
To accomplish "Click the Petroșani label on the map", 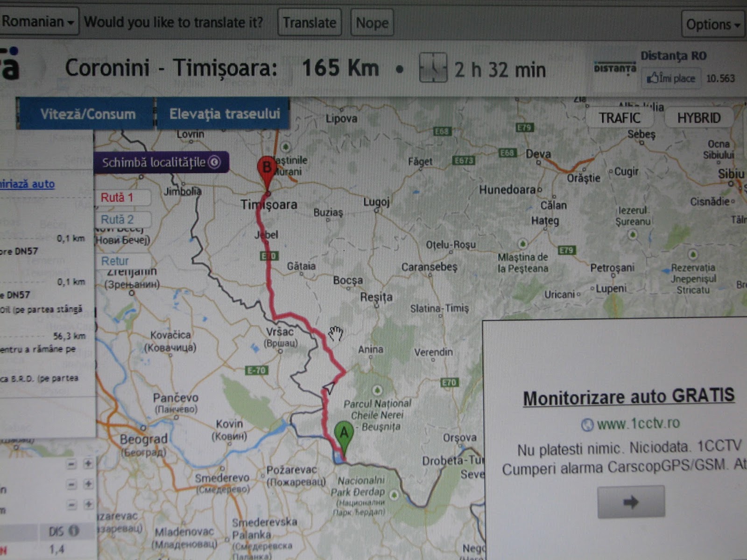I will click(x=612, y=268).
